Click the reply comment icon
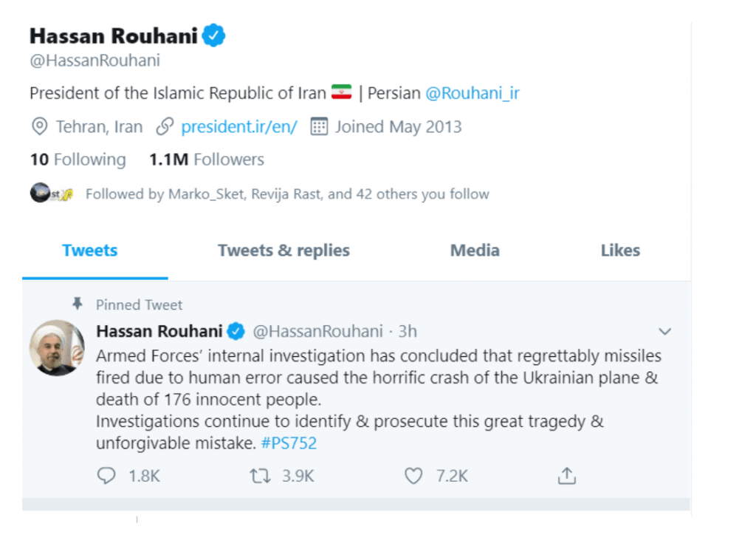Image resolution: width=756 pixels, height=535 pixels. 106,476
